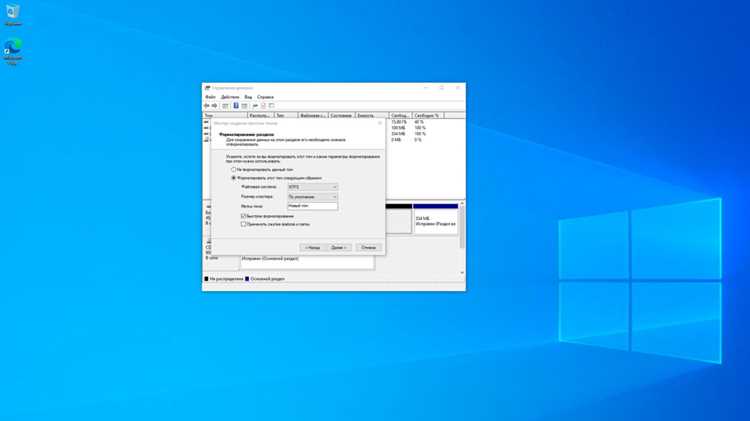Click the 'Отмена' wizard button
The height and width of the screenshot is (421, 750).
368,247
